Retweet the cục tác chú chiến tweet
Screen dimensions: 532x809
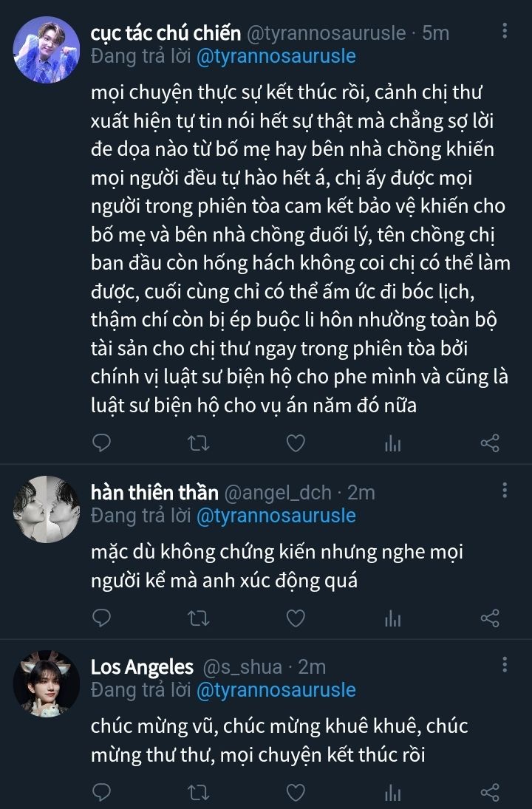199,443
